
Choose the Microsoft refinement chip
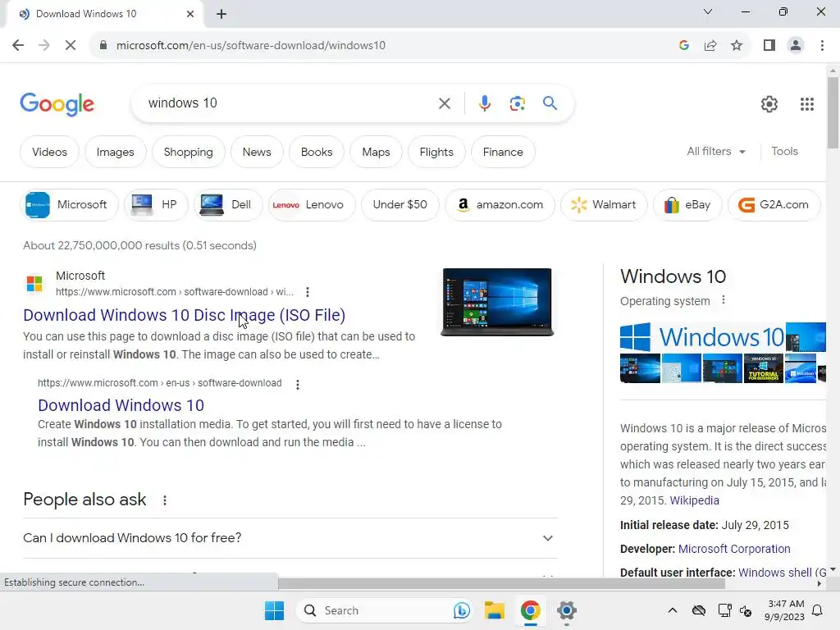69,204
